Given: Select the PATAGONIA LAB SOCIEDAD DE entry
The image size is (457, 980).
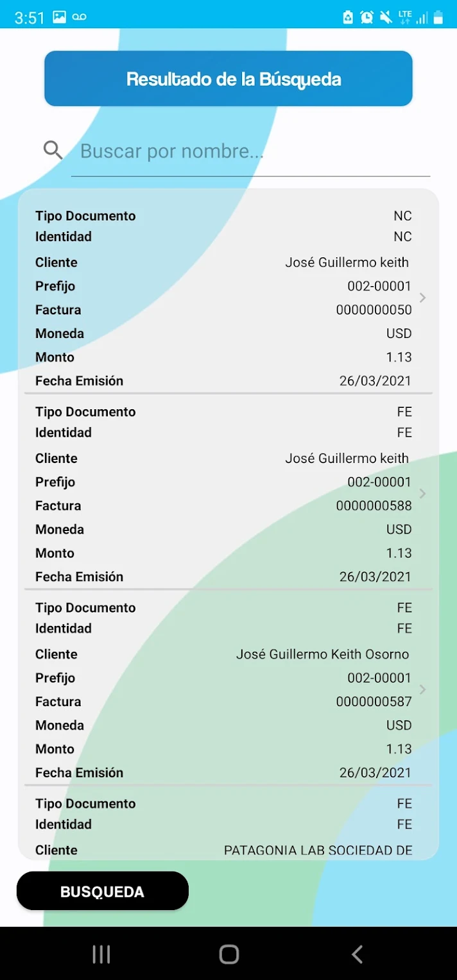Looking at the screenshot, I should point(222,827).
